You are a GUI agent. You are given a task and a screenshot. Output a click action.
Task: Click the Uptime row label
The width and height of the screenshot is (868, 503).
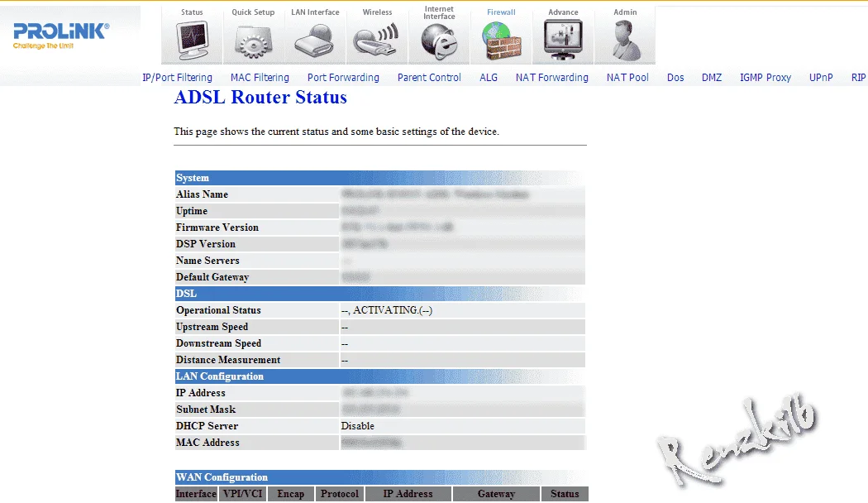[192, 211]
